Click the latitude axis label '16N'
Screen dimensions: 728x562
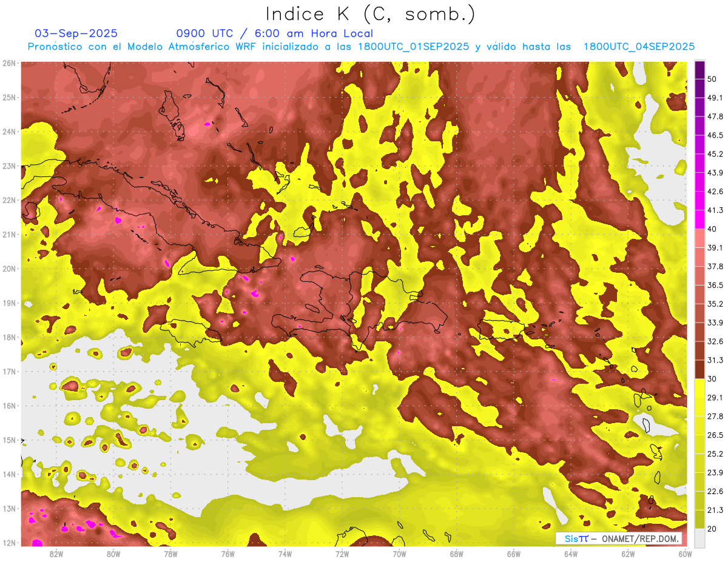9,406
